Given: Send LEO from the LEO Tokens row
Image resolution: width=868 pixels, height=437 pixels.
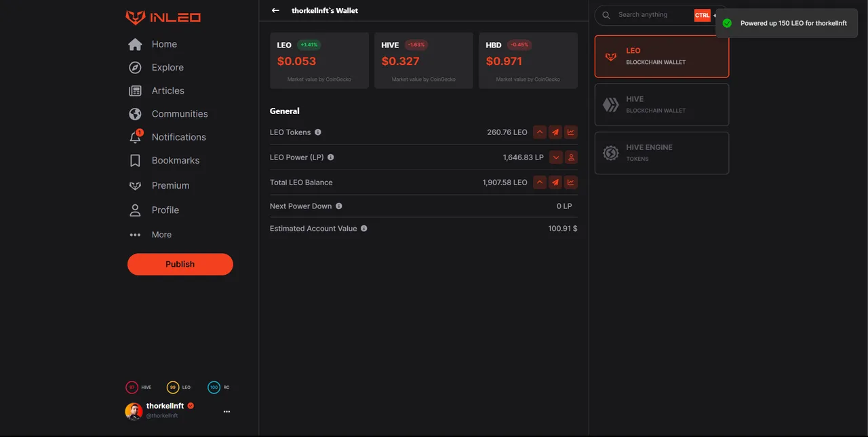Looking at the screenshot, I should (555, 132).
